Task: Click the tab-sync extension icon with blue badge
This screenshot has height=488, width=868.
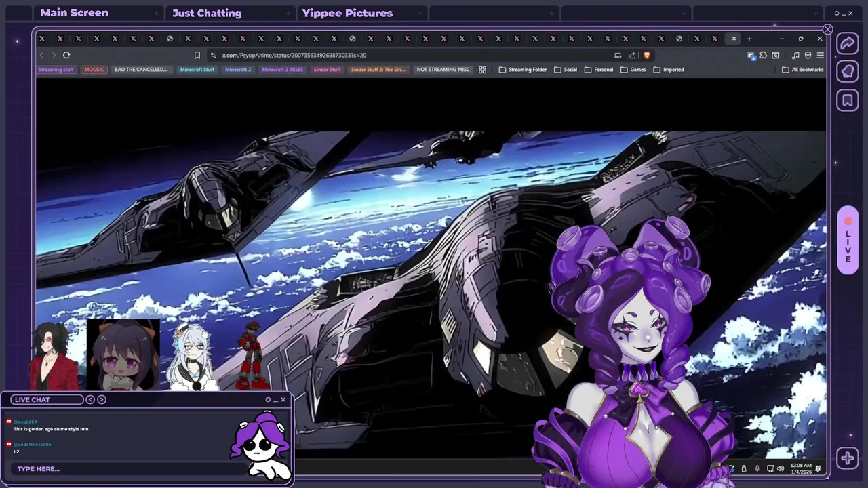Action: (x=751, y=56)
